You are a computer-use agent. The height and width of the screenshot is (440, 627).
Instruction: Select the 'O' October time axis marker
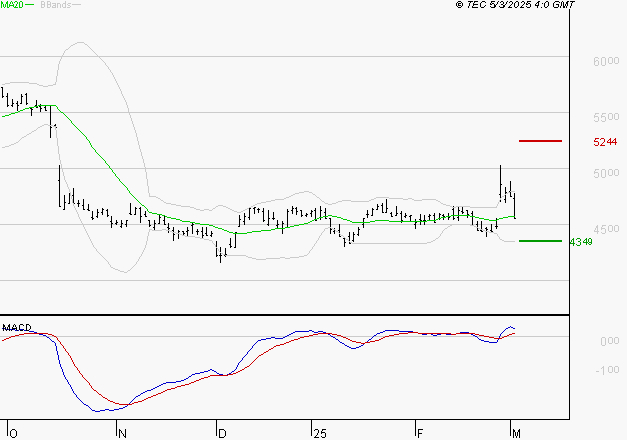[x=12, y=433]
